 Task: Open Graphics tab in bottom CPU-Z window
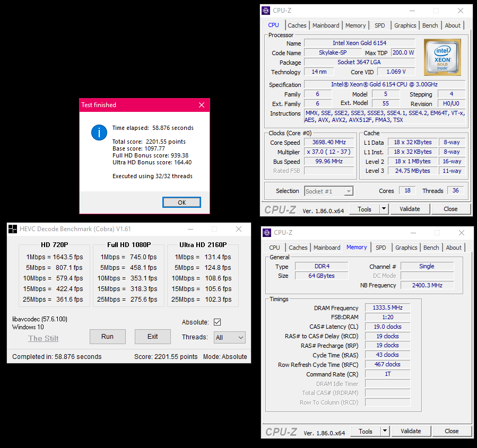coord(406,248)
